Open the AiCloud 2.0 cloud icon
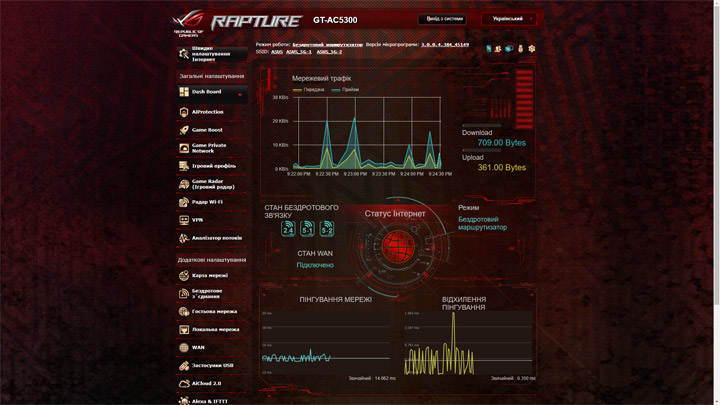 click(x=184, y=383)
